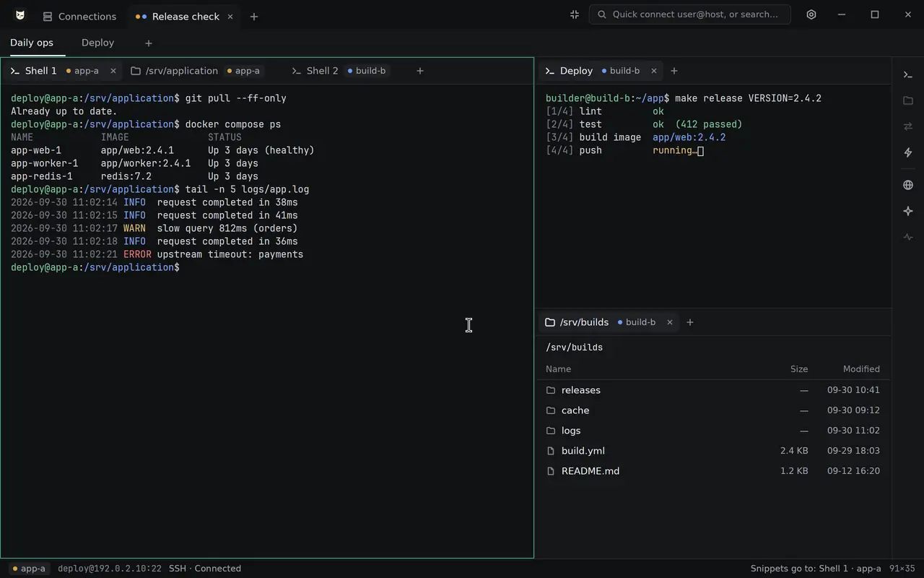Click the globe icon in the sidebar
The image size is (924, 578).
908,185
